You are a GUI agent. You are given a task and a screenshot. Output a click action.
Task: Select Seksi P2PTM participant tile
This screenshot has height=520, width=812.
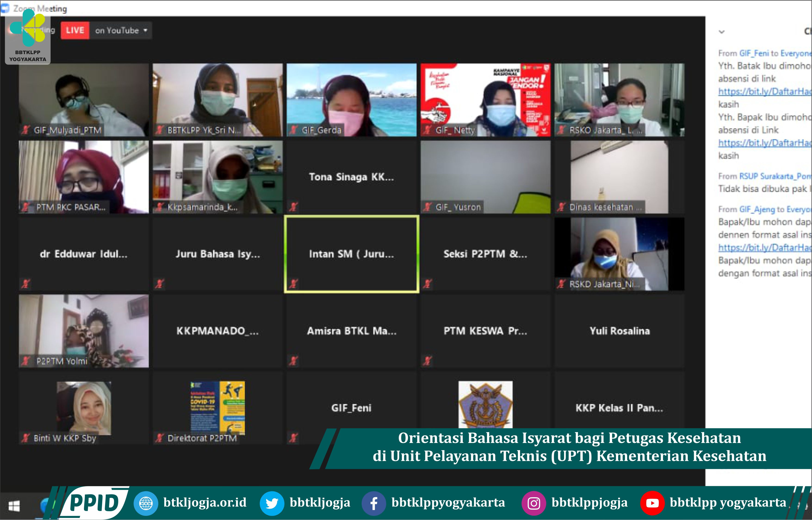[x=486, y=254]
